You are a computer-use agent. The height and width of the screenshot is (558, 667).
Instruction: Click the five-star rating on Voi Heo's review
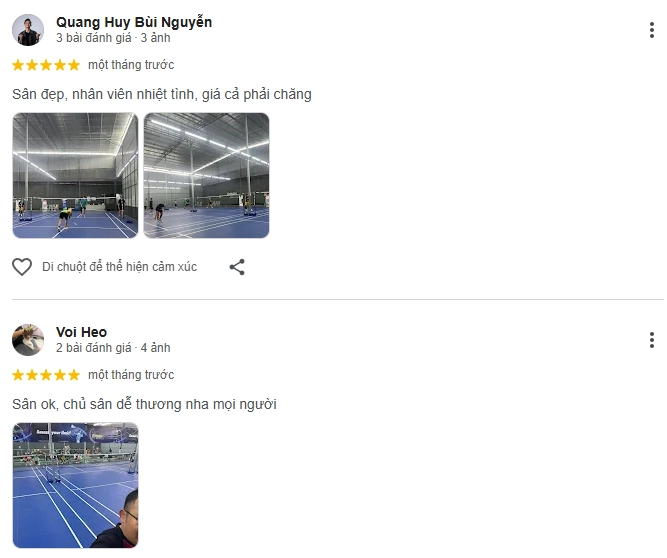tap(46, 375)
